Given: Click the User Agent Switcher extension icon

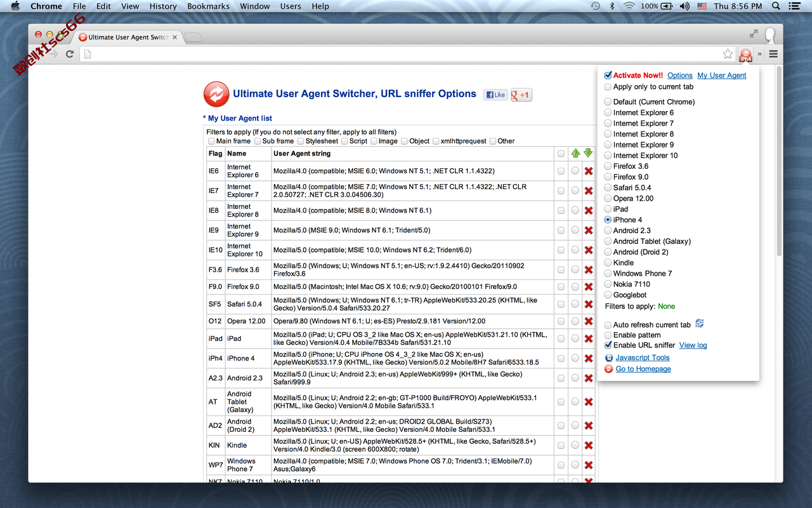Looking at the screenshot, I should pyautogui.click(x=745, y=55).
